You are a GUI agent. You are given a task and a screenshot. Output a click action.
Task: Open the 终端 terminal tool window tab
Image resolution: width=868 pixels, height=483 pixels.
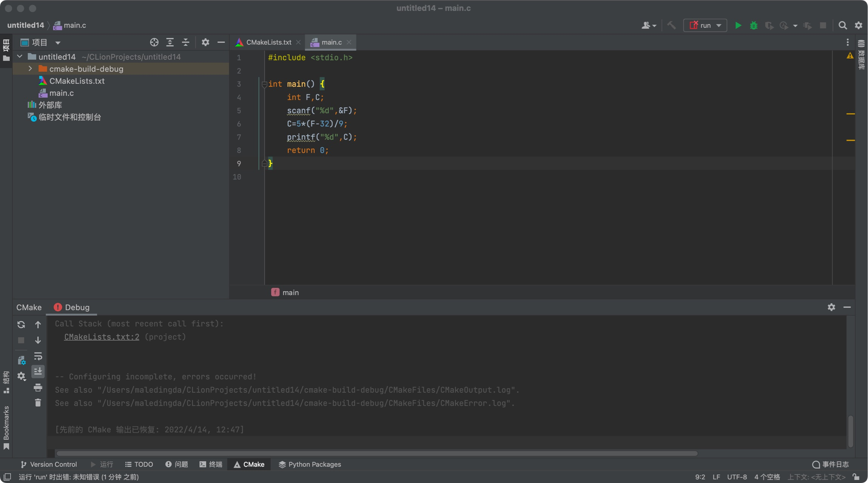tap(211, 465)
